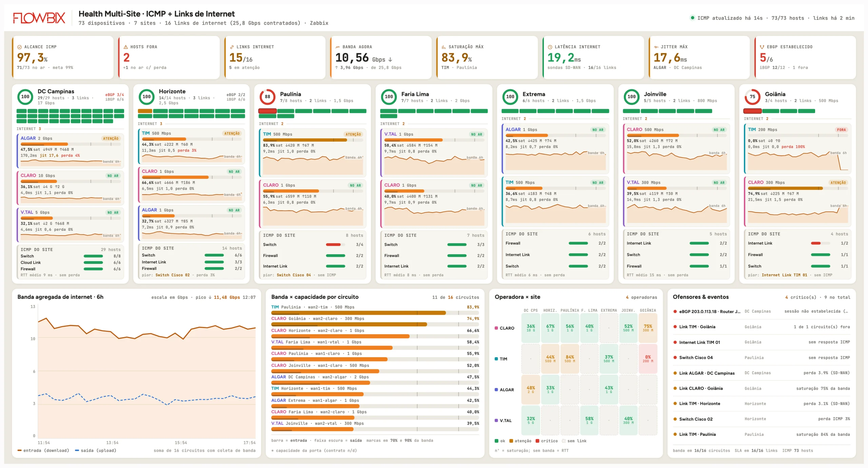Click the ALGAR blue square in operator matrix
Screen dimensions: 868x468
[496, 390]
